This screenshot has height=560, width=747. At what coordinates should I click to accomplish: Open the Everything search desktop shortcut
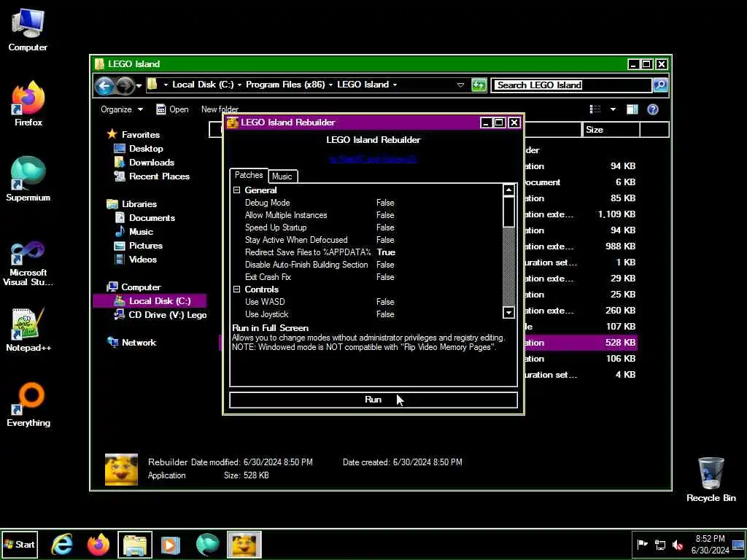(x=28, y=405)
